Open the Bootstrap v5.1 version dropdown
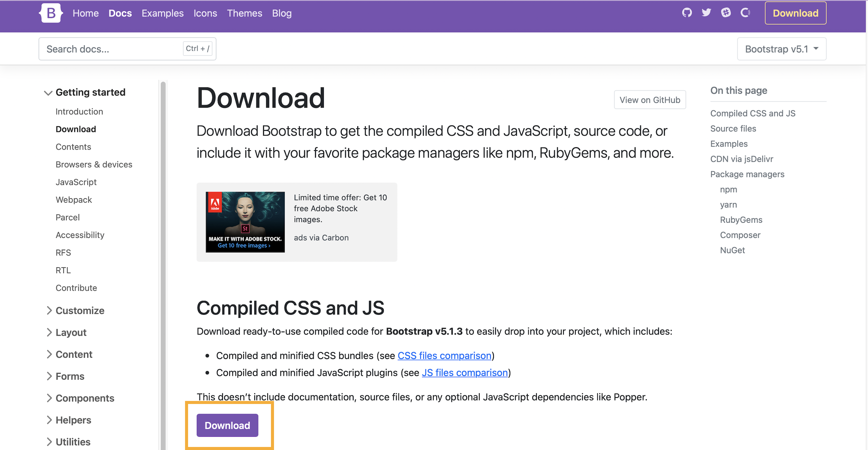 pos(781,49)
